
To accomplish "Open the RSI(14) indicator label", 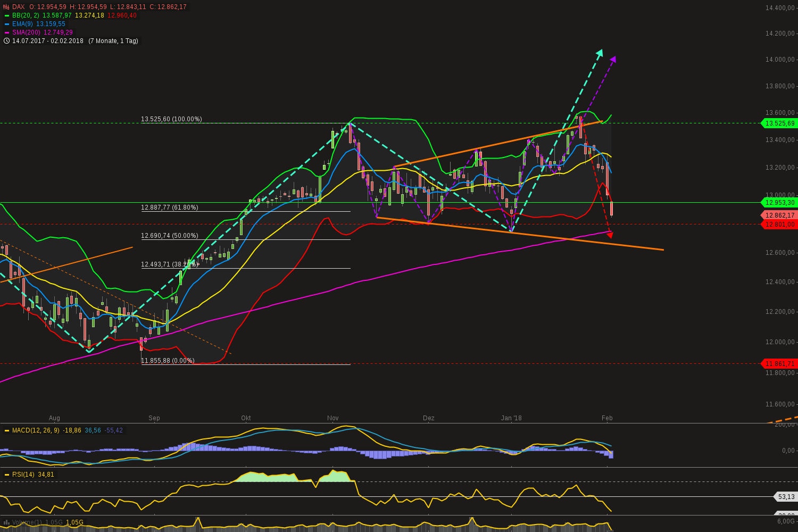I will 23,475.
